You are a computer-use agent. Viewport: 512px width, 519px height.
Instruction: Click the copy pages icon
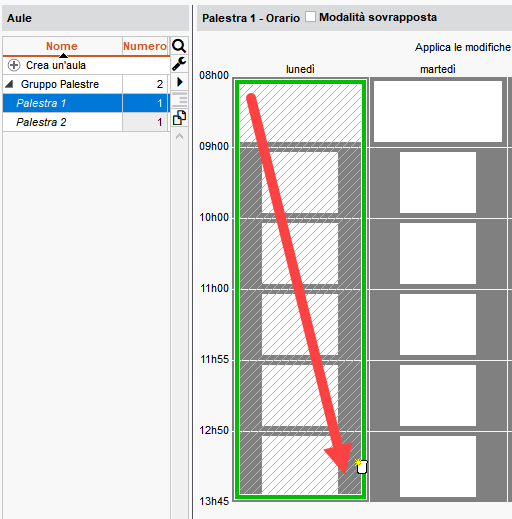pos(179,118)
